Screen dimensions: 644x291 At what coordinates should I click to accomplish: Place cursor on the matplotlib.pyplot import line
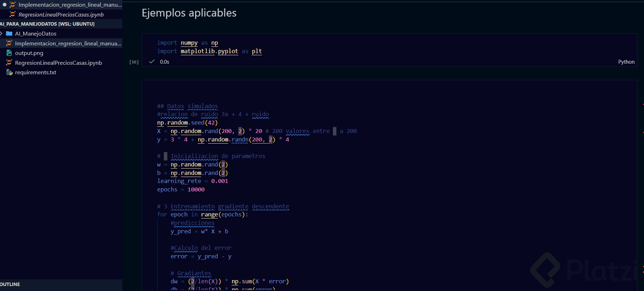tap(210, 51)
